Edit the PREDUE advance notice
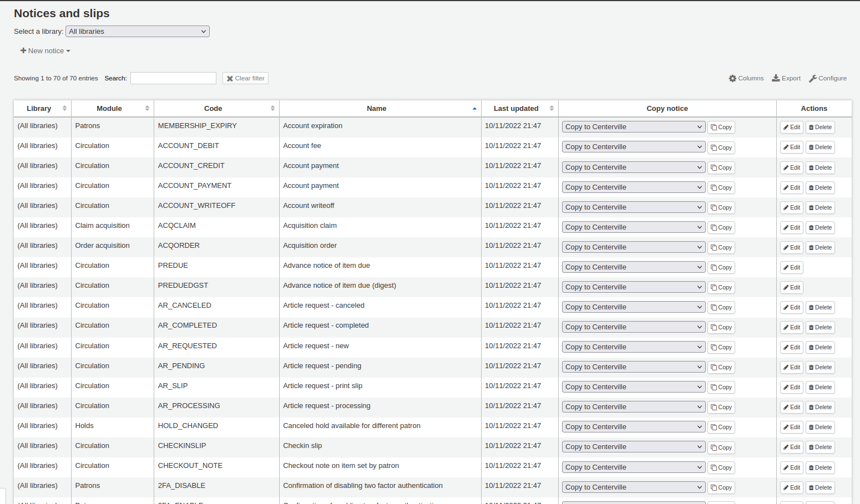 click(791, 268)
